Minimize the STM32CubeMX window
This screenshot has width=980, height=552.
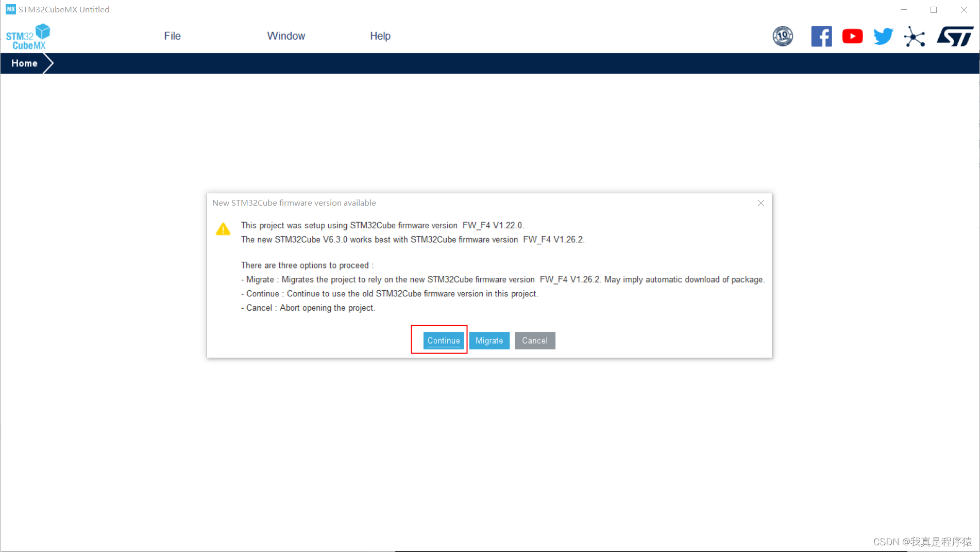903,9
